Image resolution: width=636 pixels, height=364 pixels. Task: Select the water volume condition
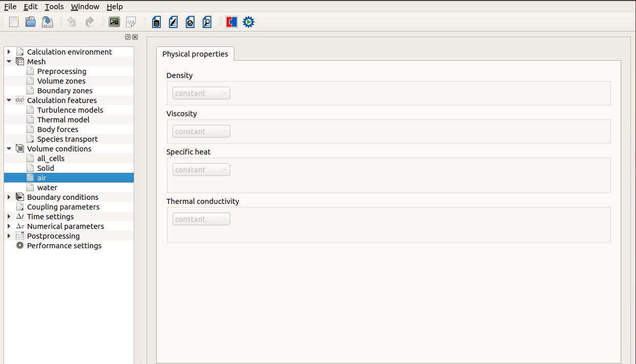pos(47,188)
